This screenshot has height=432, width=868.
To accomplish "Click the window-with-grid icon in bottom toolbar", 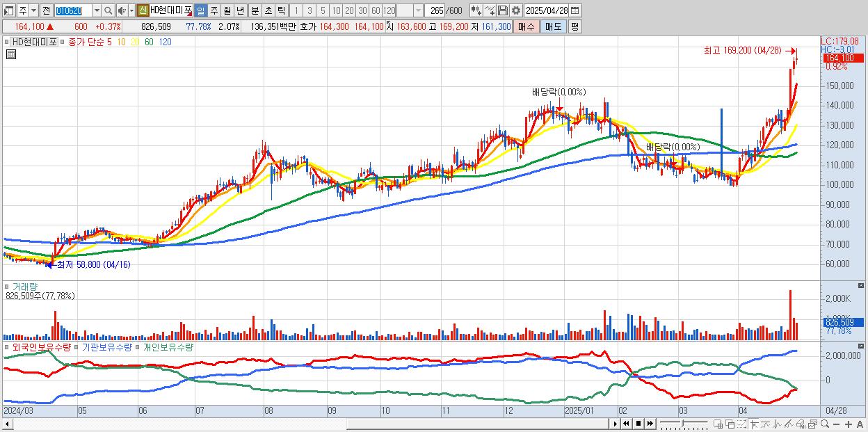I will click(718, 424).
